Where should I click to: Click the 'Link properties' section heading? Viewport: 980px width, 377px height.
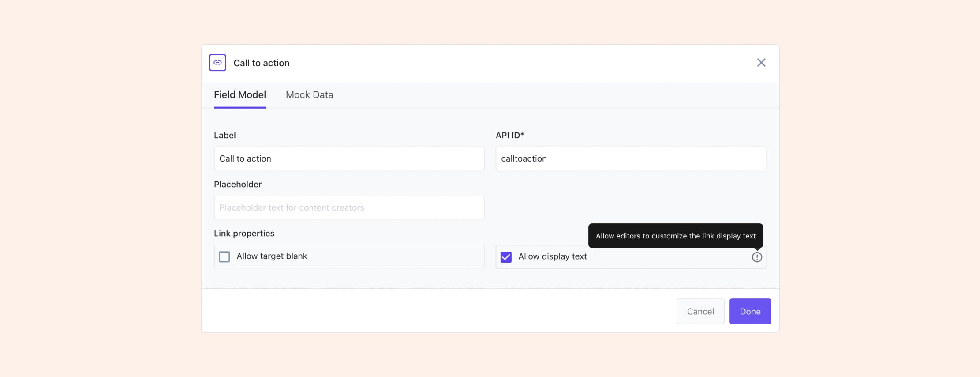244,233
